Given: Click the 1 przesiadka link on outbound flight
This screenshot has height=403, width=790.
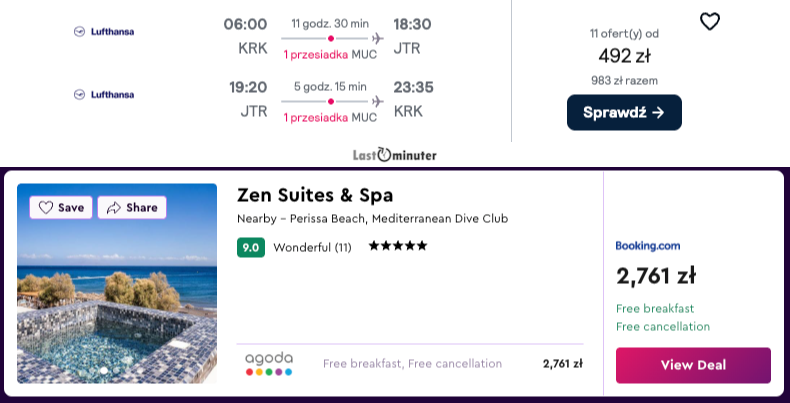Looking at the screenshot, I should (x=316, y=54).
